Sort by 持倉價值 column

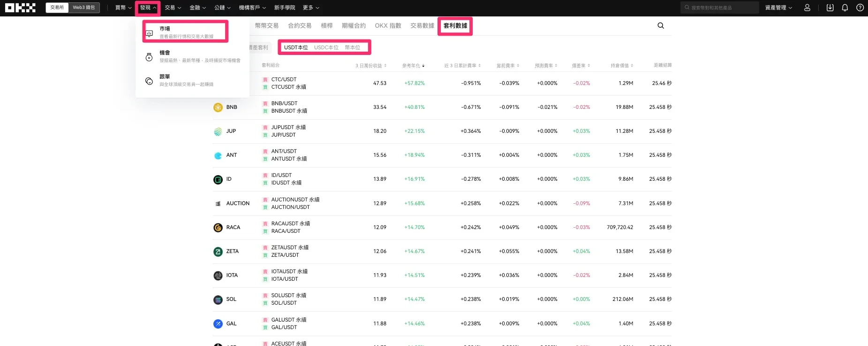(x=622, y=66)
